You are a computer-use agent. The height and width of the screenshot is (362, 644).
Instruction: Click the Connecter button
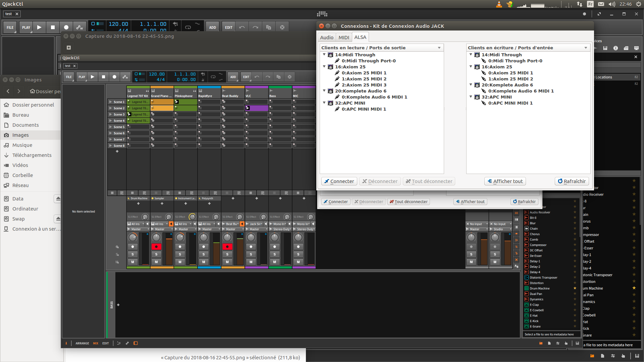click(x=339, y=181)
